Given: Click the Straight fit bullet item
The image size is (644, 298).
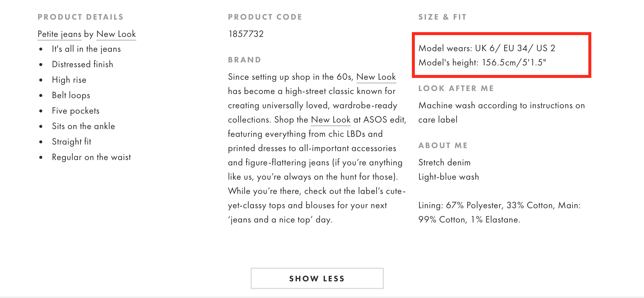Looking at the screenshot, I should (x=72, y=142).
